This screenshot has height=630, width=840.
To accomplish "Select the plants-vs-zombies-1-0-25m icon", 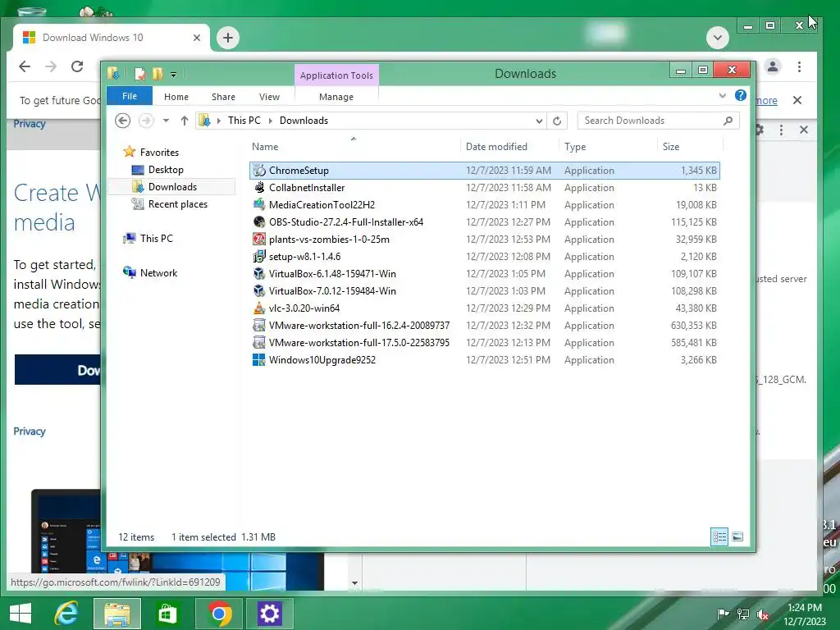I will coord(259,239).
